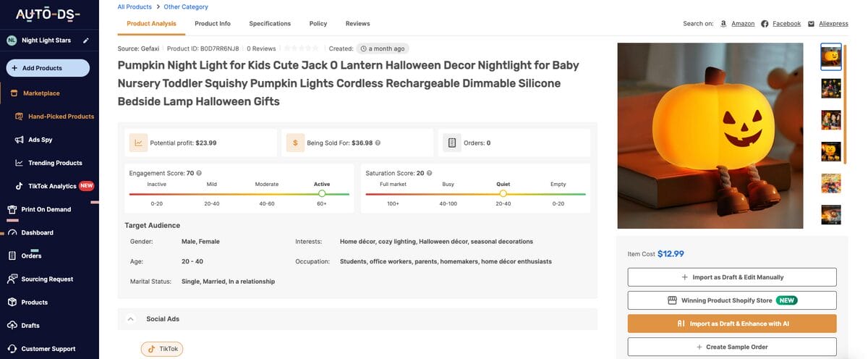Click the Create Sample Order button
The height and width of the screenshot is (359, 868).
[732, 347]
